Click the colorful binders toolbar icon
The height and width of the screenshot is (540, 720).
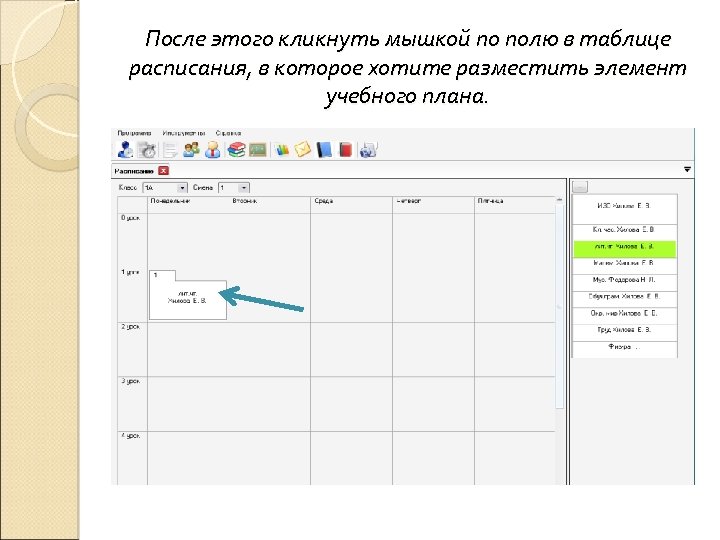point(282,150)
